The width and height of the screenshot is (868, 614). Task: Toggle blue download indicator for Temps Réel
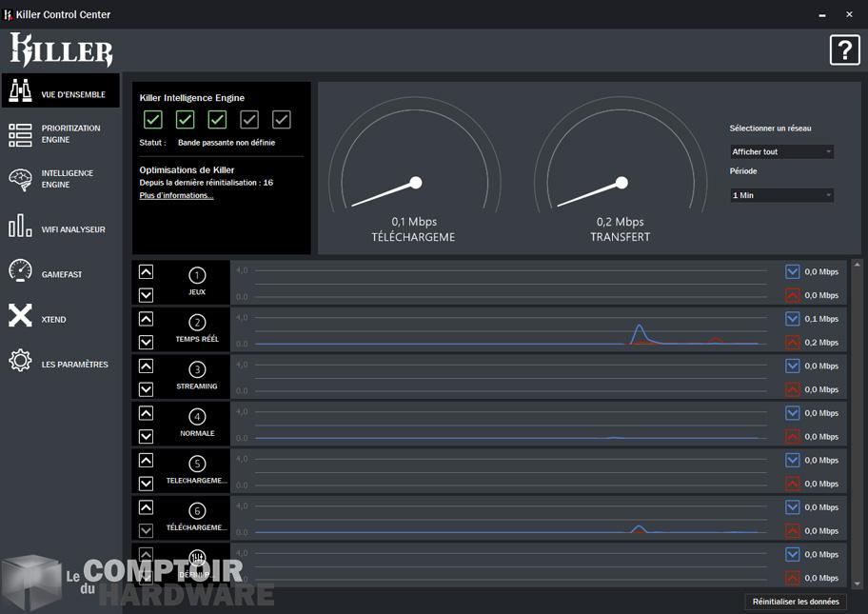793,319
